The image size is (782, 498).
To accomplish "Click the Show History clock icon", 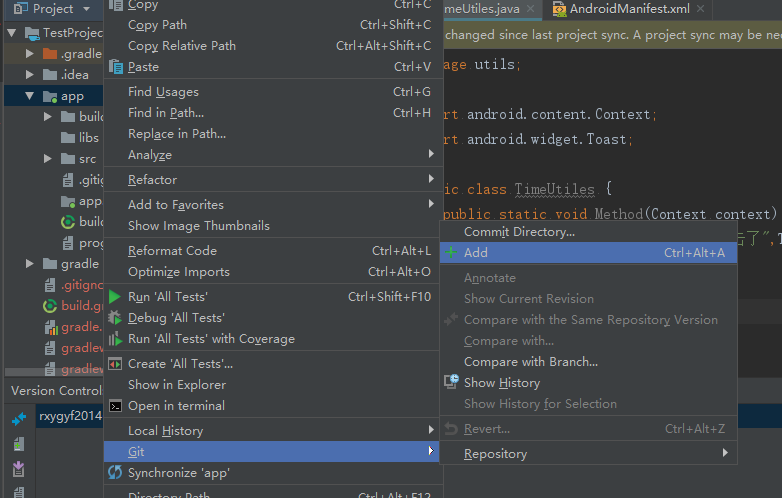I will 451,382.
